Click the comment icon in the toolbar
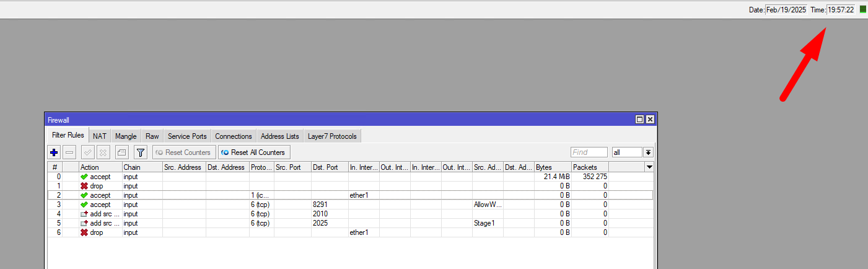The width and height of the screenshot is (868, 269). point(122,152)
